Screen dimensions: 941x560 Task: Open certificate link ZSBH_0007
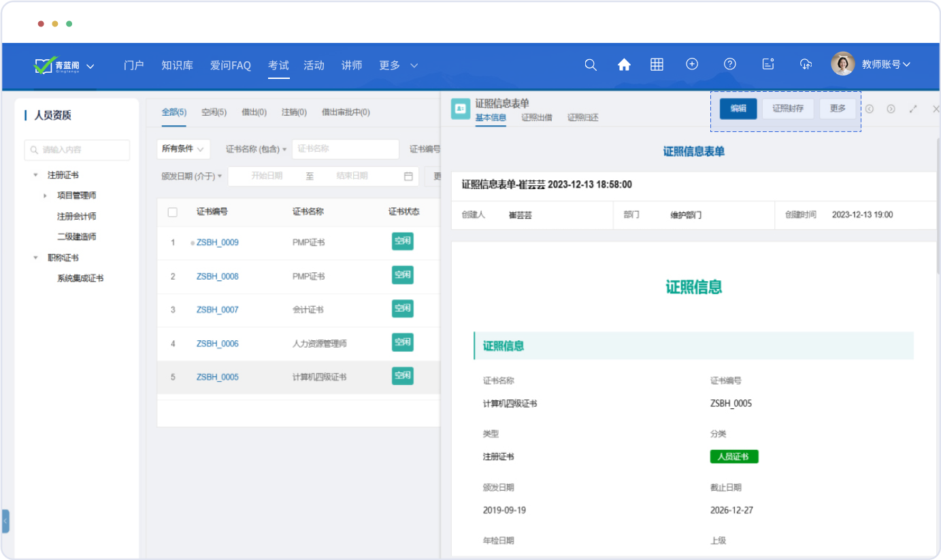[217, 310]
